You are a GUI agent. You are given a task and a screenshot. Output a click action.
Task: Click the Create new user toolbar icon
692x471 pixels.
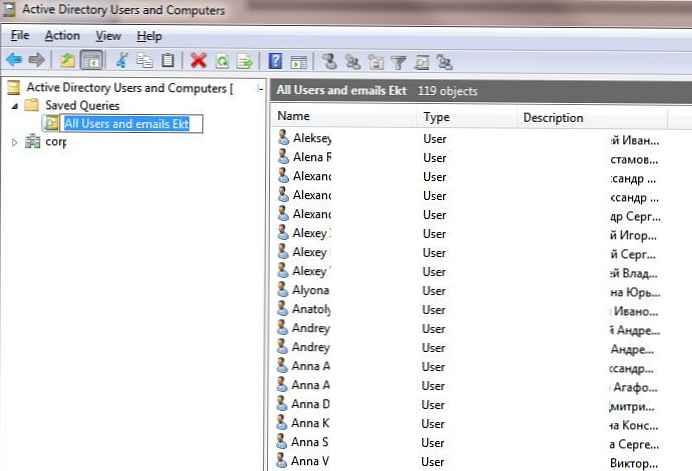click(329, 61)
